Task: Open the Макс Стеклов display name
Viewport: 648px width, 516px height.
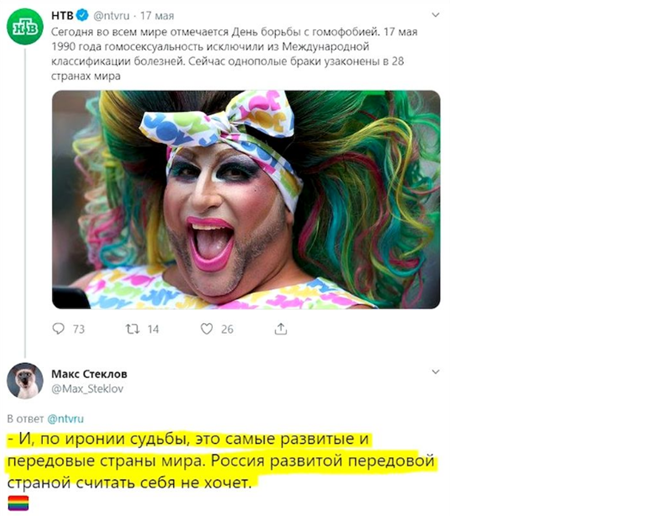Action: [89, 374]
